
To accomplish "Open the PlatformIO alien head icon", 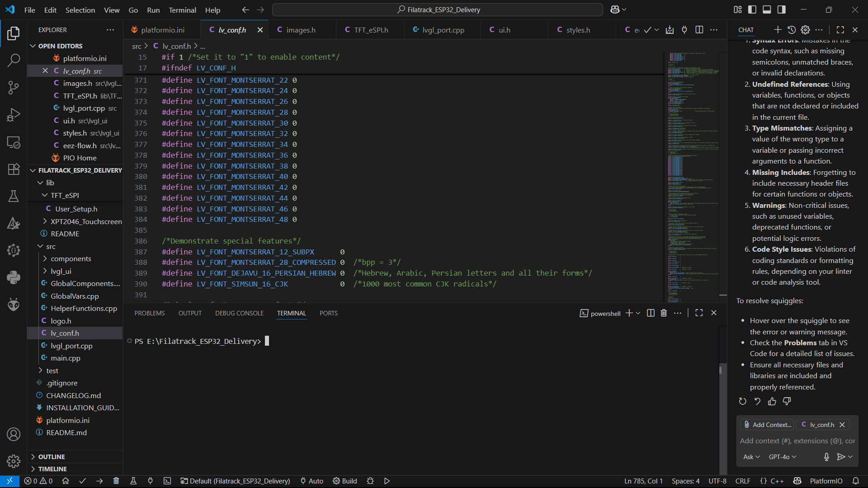I will [14, 305].
